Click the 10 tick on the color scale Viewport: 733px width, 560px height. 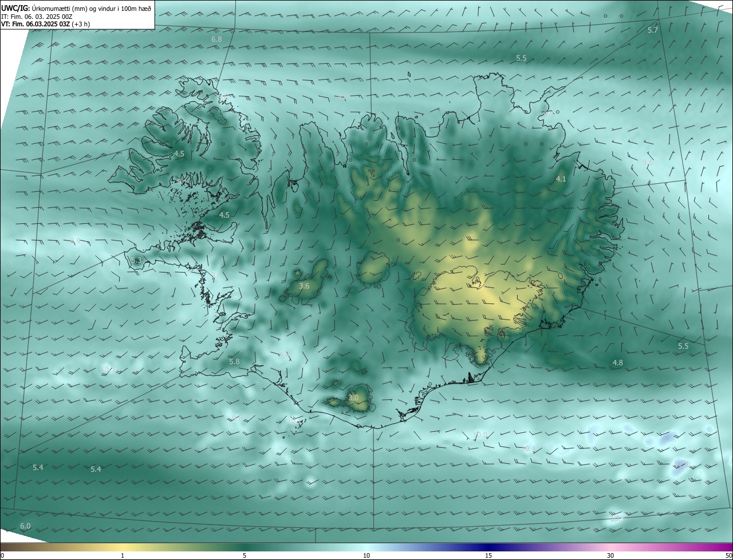point(366,555)
